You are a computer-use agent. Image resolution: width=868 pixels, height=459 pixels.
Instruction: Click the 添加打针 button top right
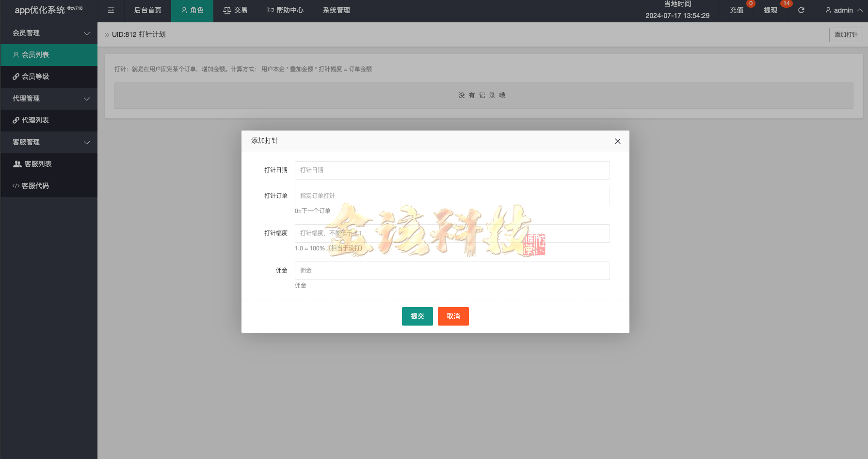[846, 34]
